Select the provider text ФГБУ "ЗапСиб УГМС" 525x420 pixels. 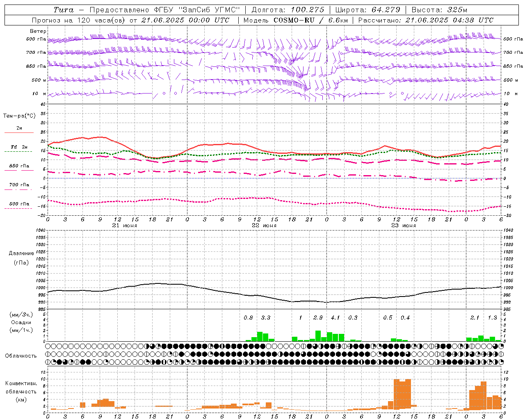(x=196, y=10)
